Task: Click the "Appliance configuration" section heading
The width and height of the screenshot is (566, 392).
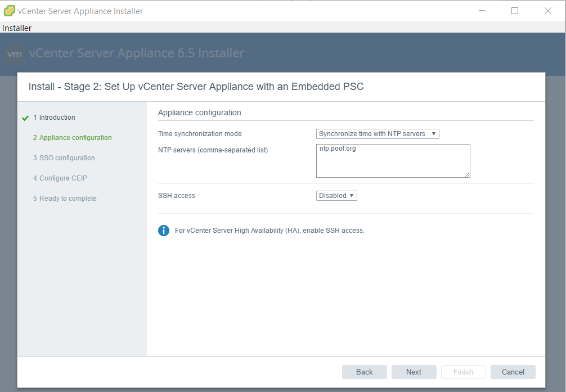Action: [x=200, y=112]
